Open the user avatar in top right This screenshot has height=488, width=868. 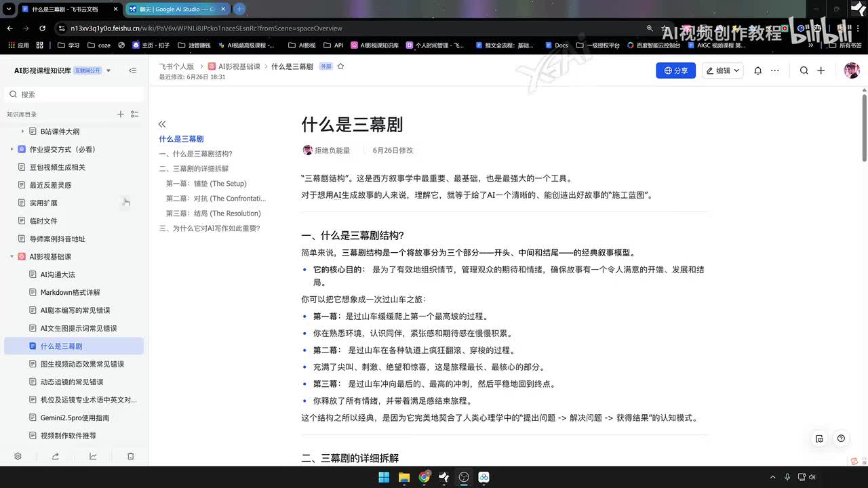tap(852, 70)
